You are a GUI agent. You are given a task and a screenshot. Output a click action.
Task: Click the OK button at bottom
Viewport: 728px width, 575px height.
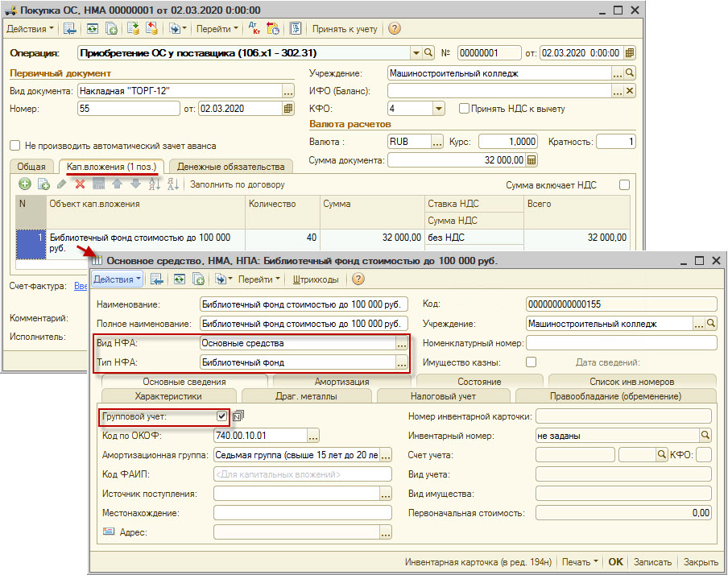coord(615,561)
